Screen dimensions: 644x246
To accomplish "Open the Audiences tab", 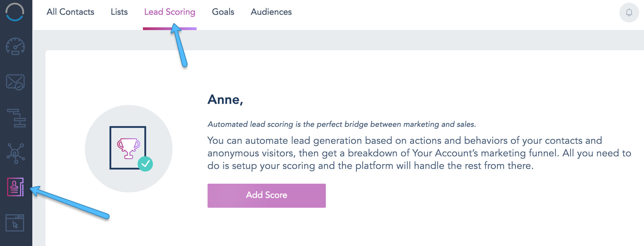I will point(271,12).
